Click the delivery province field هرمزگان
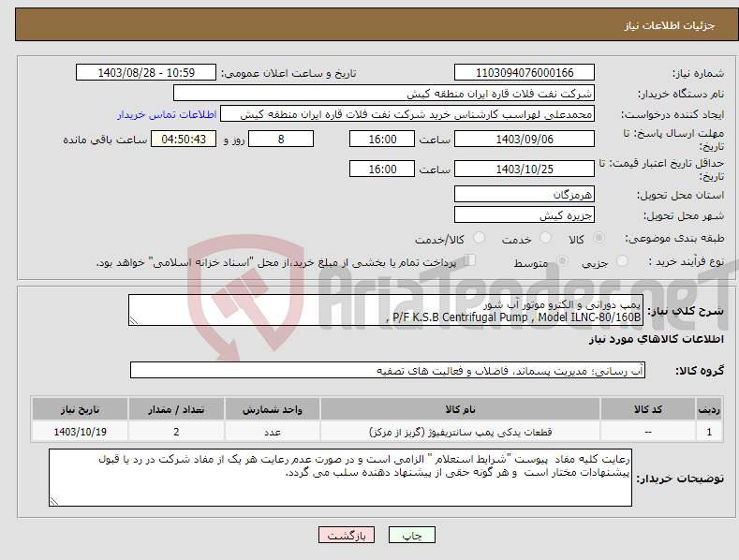739x560 pixels. point(525,194)
